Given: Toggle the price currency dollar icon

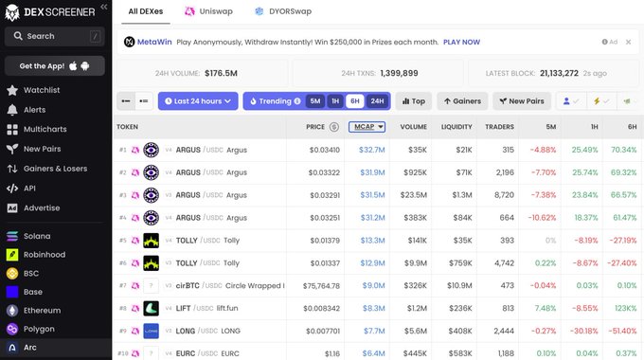Looking at the screenshot, I should (x=334, y=127).
